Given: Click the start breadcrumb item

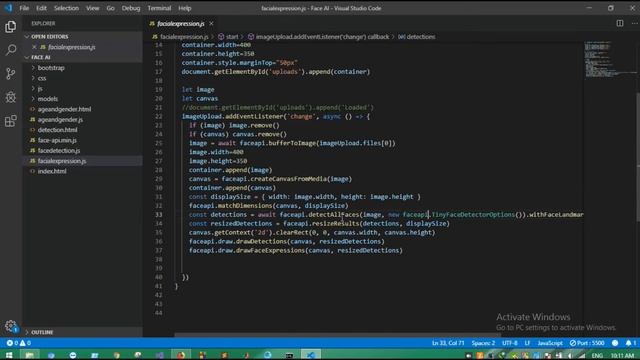Looking at the screenshot, I should (x=229, y=37).
